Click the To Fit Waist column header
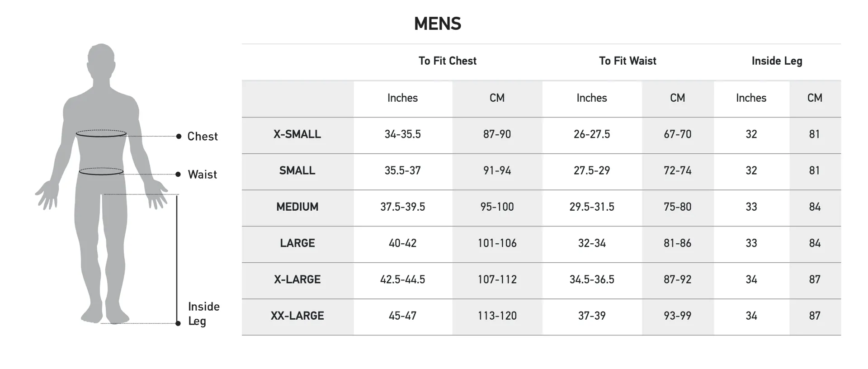The image size is (868, 369). coord(627,61)
